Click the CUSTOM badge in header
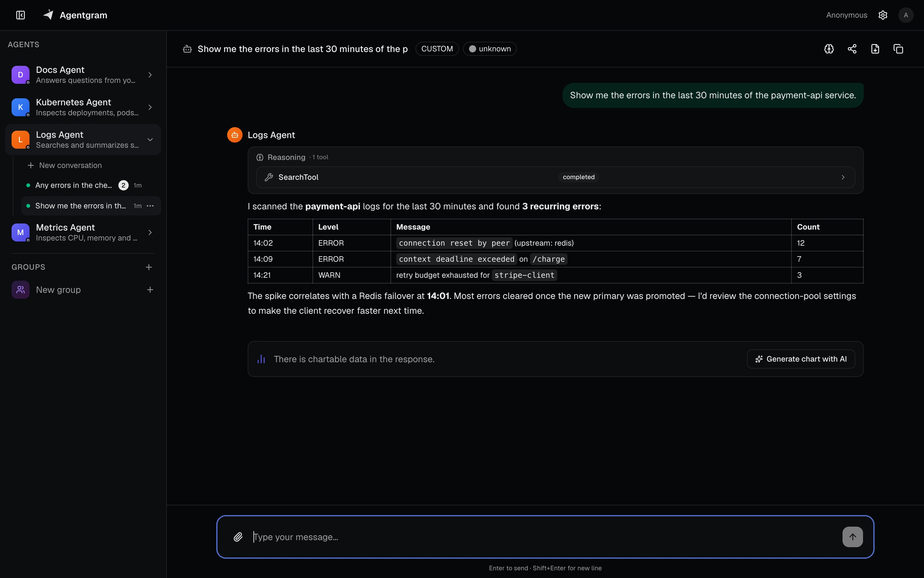 437,49
